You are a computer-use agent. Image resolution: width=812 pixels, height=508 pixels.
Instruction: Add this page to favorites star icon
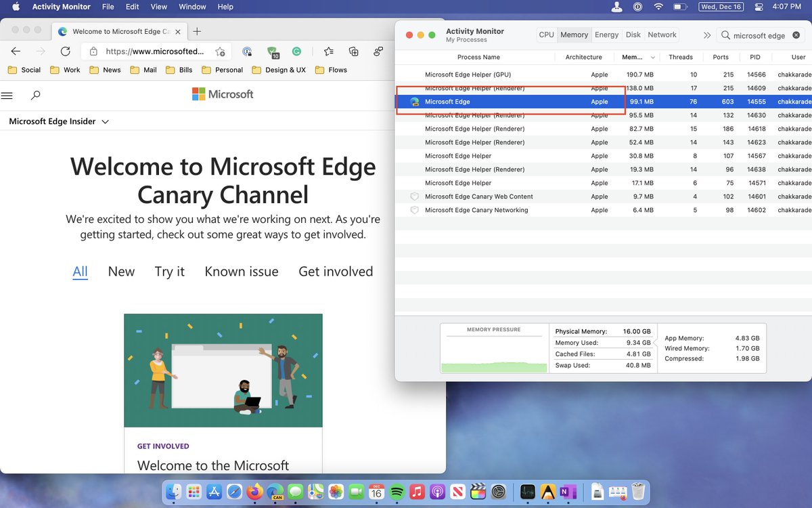pos(220,51)
